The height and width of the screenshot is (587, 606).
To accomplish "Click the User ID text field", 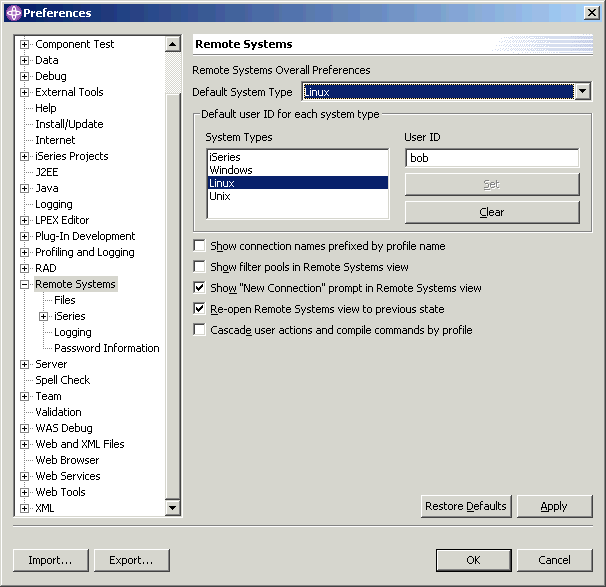I will [x=491, y=158].
